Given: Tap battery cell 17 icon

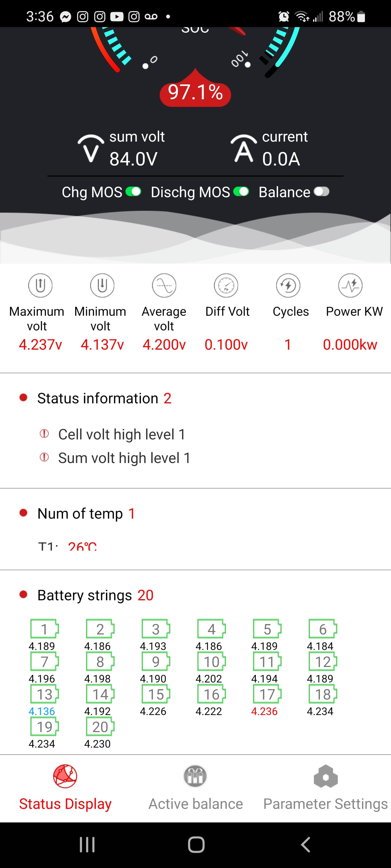Looking at the screenshot, I should pyautogui.click(x=267, y=694).
